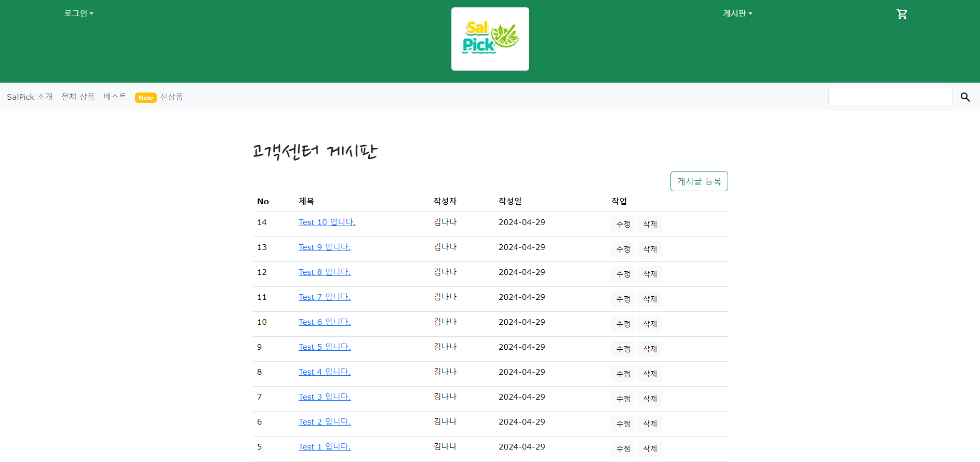This screenshot has height=462, width=980.
Task: Expand the 게시판 dropdown
Action: click(737, 14)
